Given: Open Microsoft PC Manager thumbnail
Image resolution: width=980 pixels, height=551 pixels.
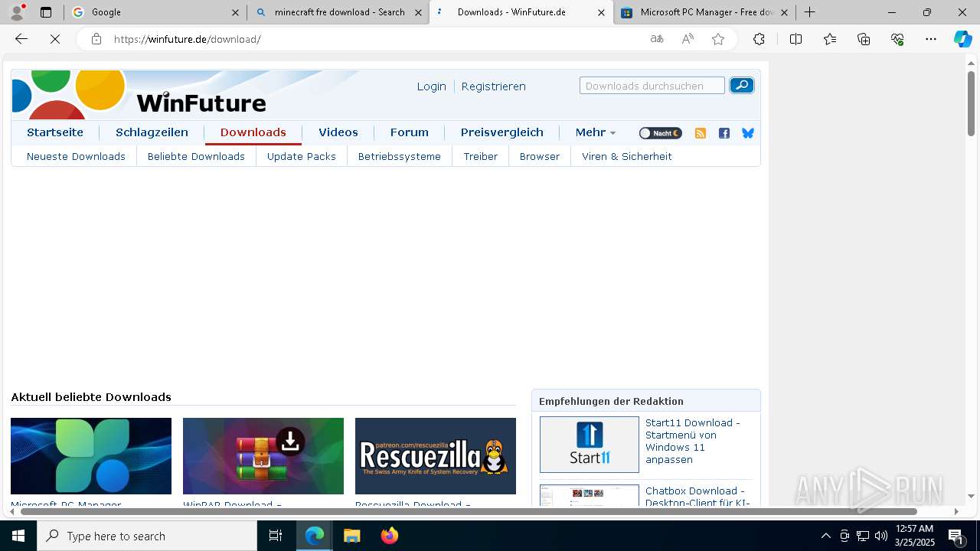Looking at the screenshot, I should point(91,456).
